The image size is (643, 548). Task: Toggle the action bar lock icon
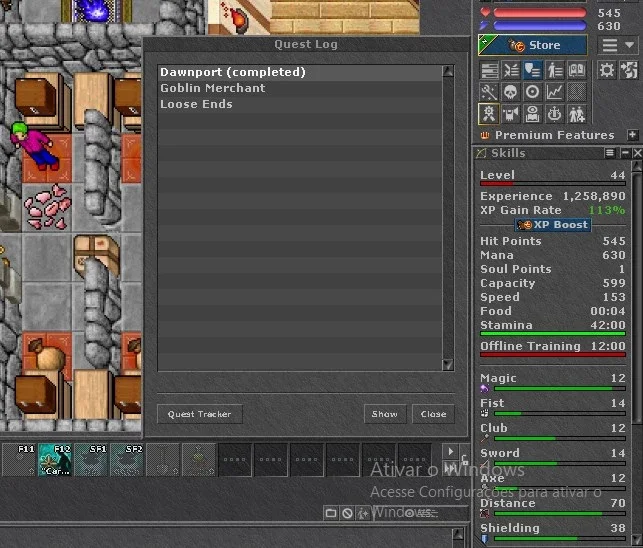[x=465, y=459]
